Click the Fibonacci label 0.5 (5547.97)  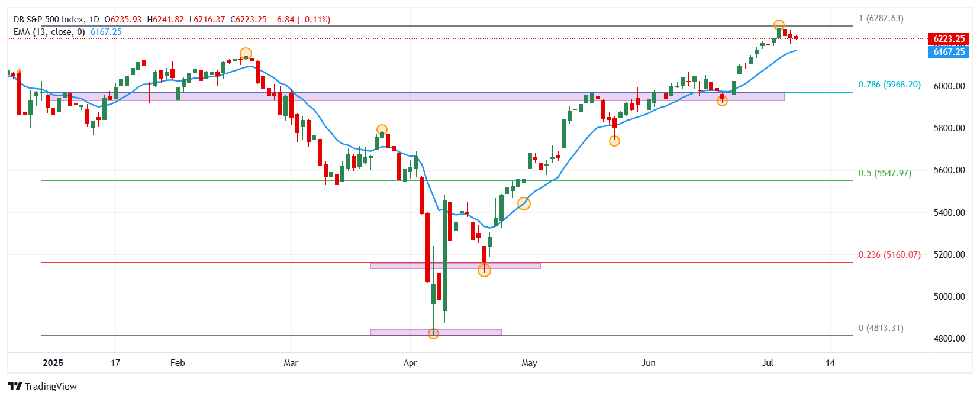tap(885, 173)
